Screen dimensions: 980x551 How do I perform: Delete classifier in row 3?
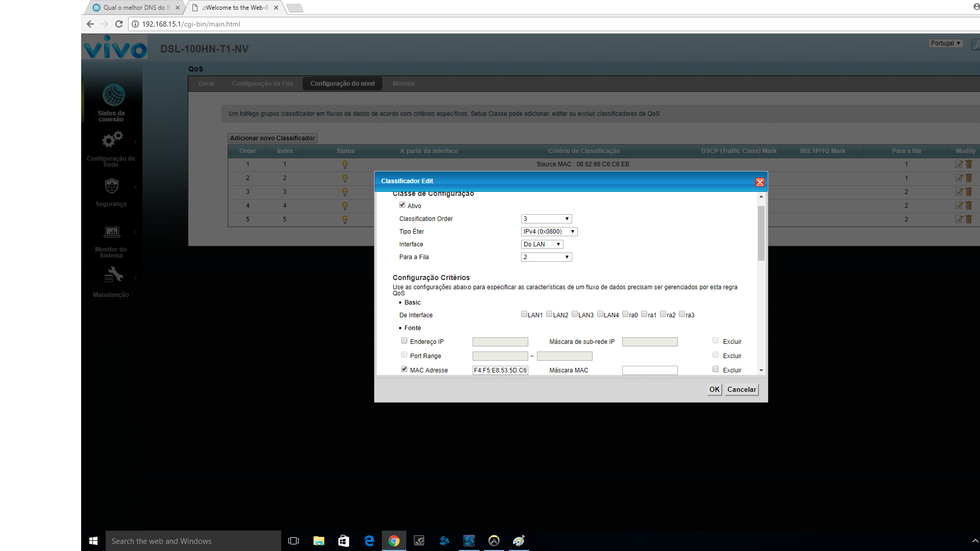coord(969,192)
